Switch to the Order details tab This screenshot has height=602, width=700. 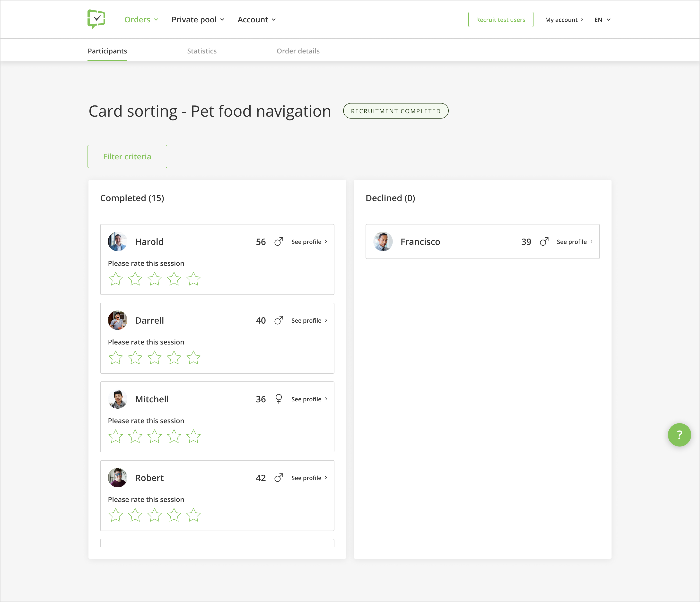click(x=297, y=51)
